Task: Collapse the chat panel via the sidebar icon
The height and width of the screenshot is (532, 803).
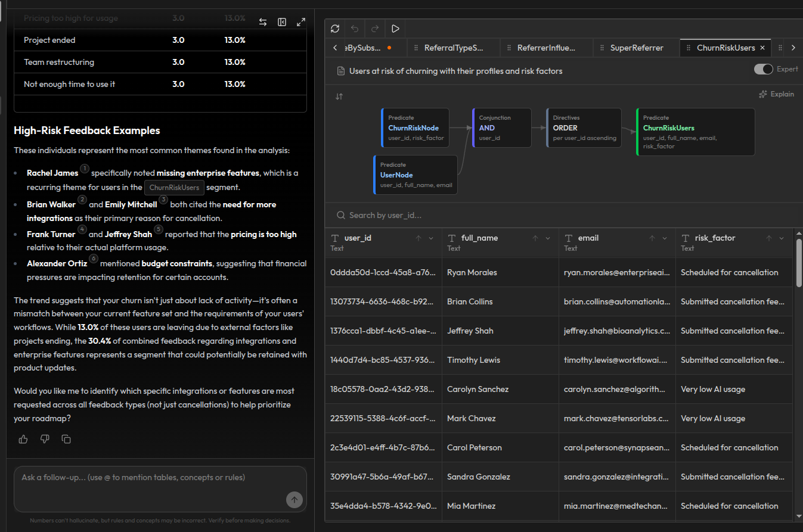Action: tap(281, 21)
